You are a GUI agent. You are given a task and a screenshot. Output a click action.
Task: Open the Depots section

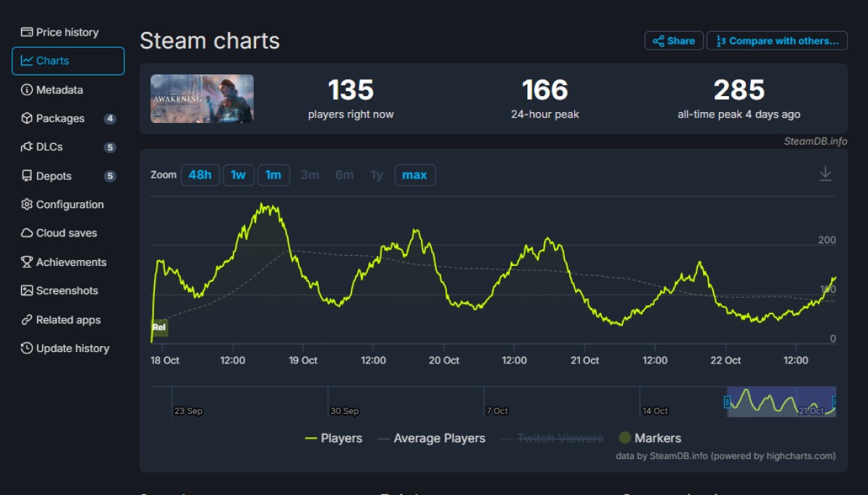click(x=68, y=176)
